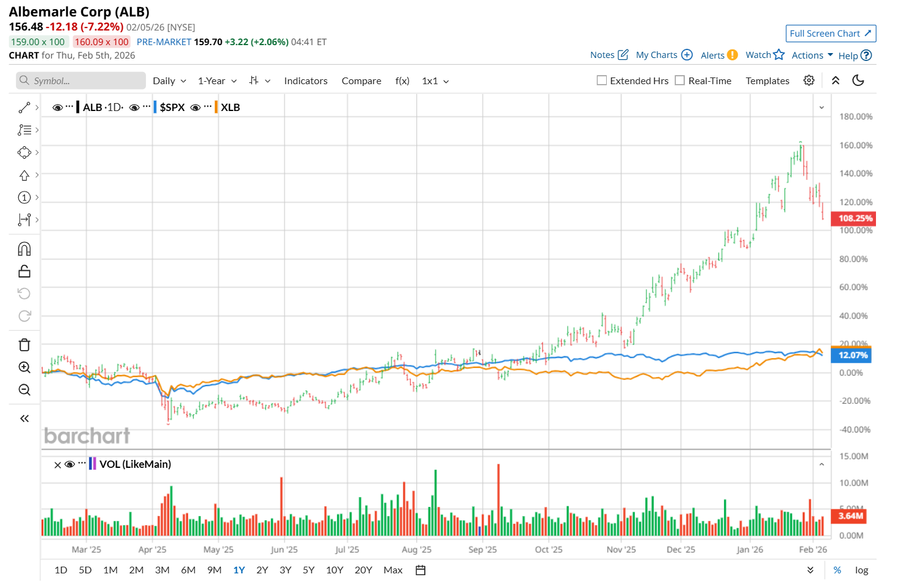This screenshot has height=588, width=901.
Task: Switch to dark mode with moon icon
Action: (858, 81)
